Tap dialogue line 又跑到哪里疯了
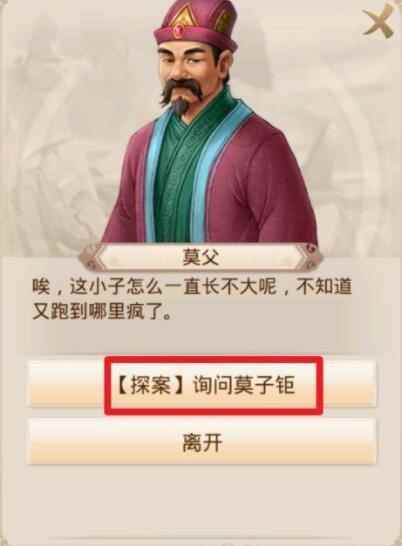The width and height of the screenshot is (402, 546). 102,311
